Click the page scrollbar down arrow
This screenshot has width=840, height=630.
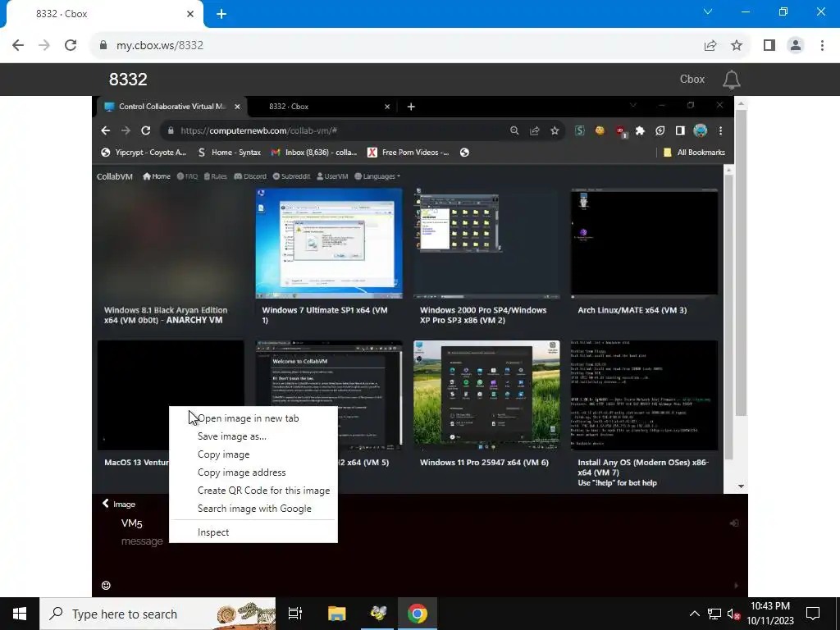(742, 486)
